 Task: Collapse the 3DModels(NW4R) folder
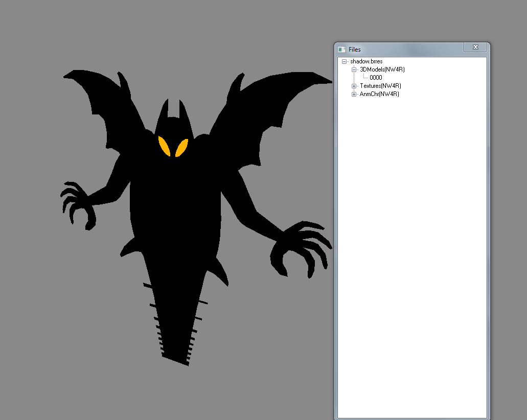(354, 69)
